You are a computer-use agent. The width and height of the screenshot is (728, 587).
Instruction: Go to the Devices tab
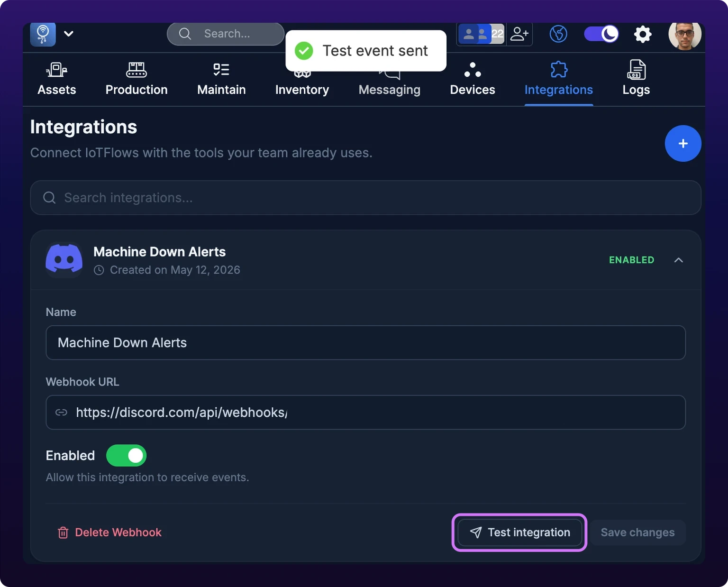click(473, 79)
